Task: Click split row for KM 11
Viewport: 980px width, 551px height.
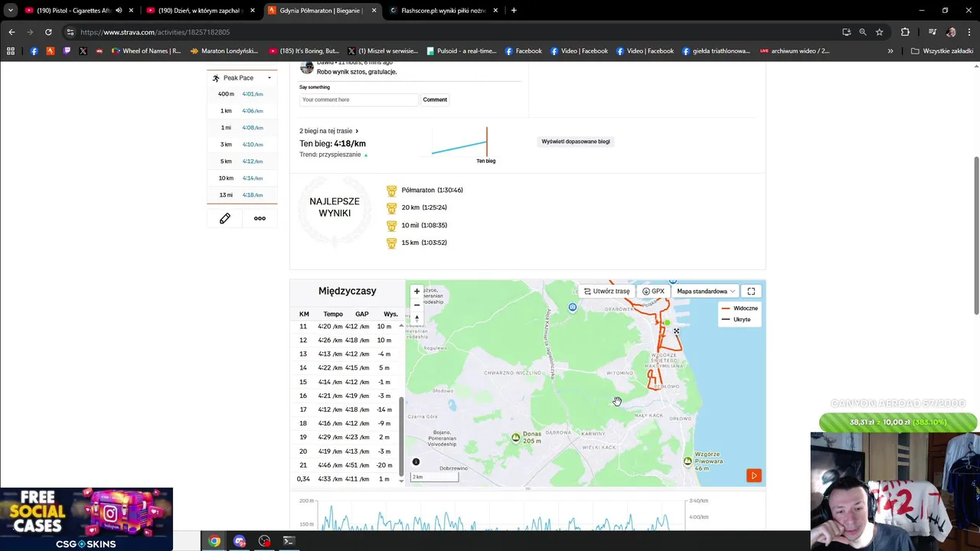Action: coord(345,326)
